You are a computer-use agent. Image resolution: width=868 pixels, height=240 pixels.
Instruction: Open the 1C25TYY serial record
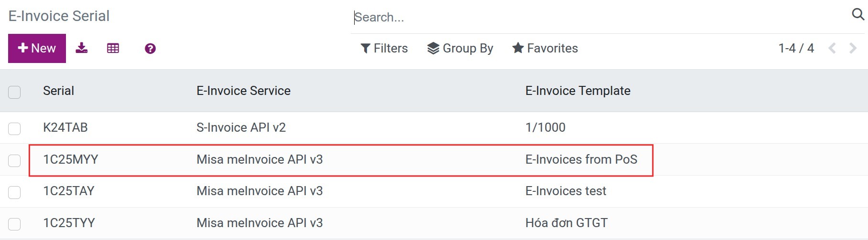(69, 223)
